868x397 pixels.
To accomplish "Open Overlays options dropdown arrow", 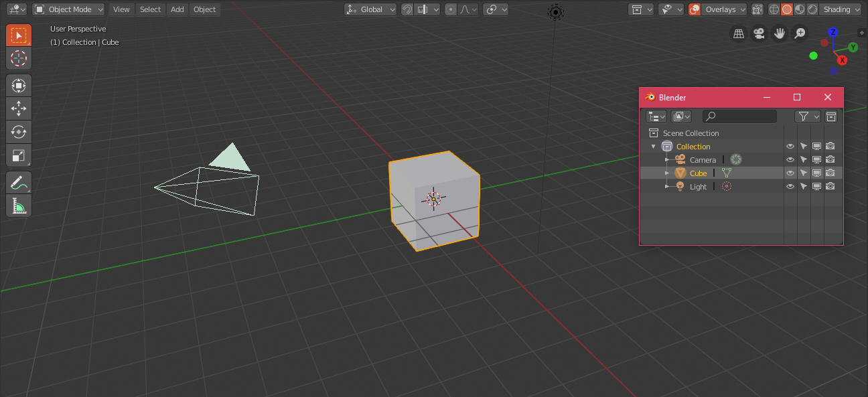I will pyautogui.click(x=742, y=9).
